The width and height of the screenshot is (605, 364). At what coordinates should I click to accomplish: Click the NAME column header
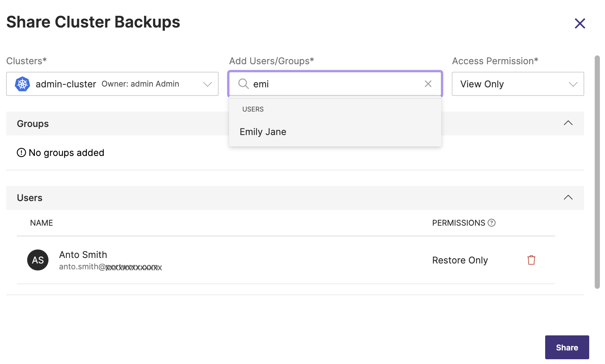41,223
